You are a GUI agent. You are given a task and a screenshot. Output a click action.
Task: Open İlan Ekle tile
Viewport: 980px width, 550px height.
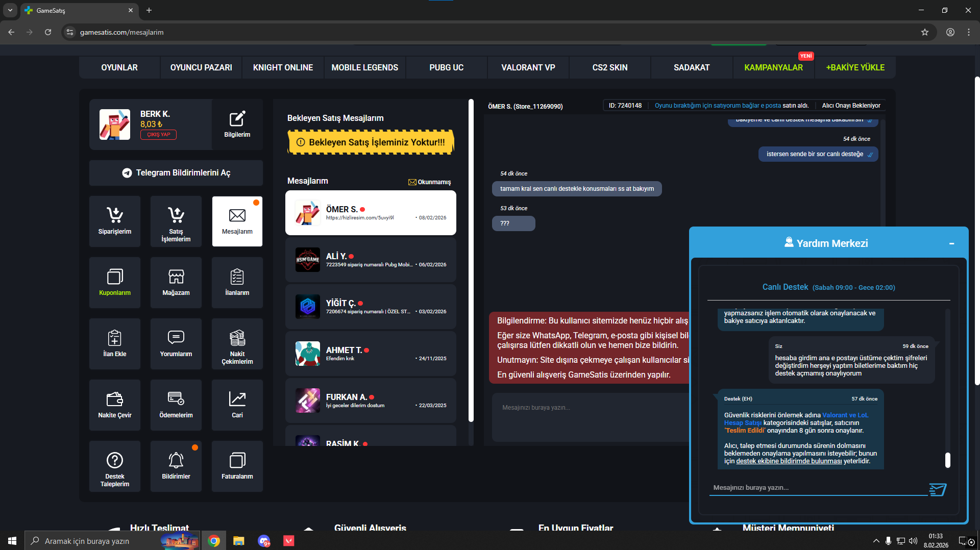pyautogui.click(x=115, y=344)
